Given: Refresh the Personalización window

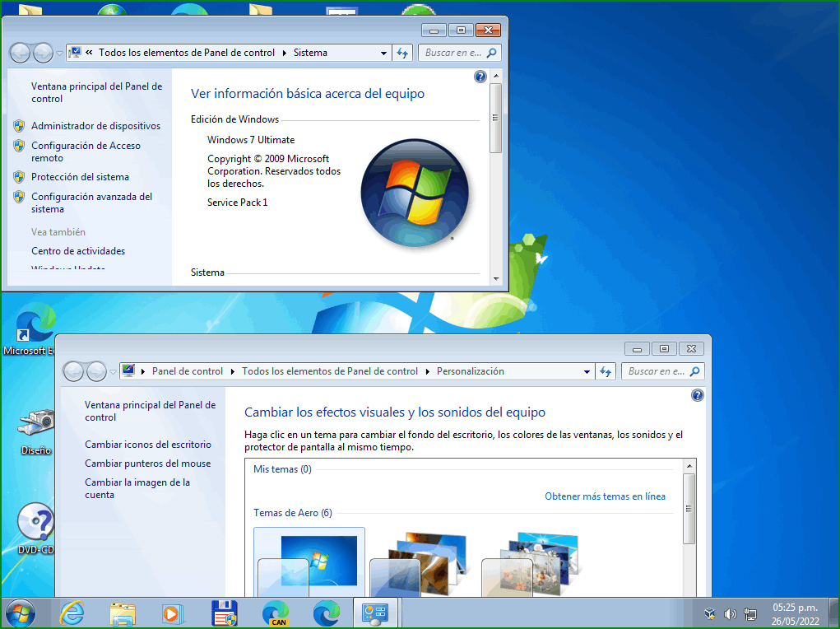Looking at the screenshot, I should [606, 371].
